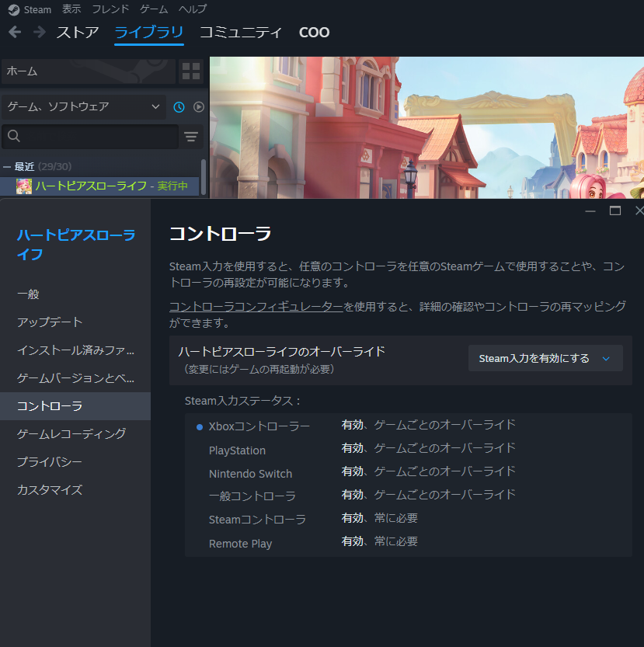Open Steam入力を有効にする override dropdown
The height and width of the screenshot is (647, 644).
545,358
